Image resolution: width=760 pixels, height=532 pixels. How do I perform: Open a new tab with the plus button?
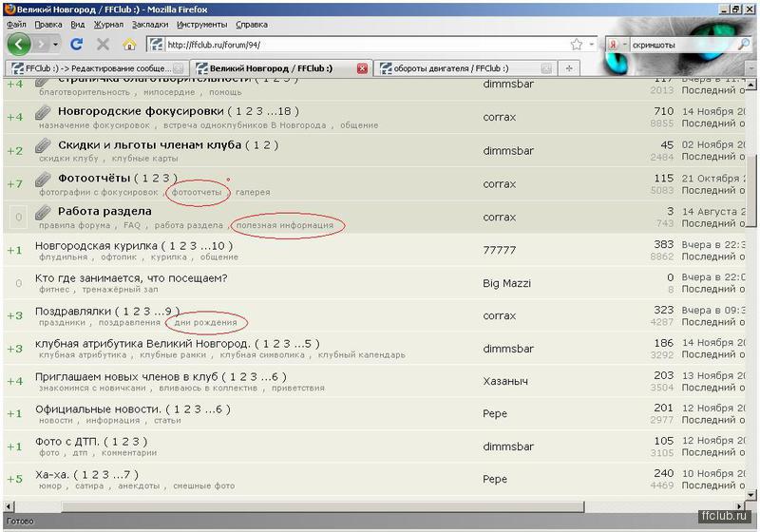pyautogui.click(x=569, y=68)
